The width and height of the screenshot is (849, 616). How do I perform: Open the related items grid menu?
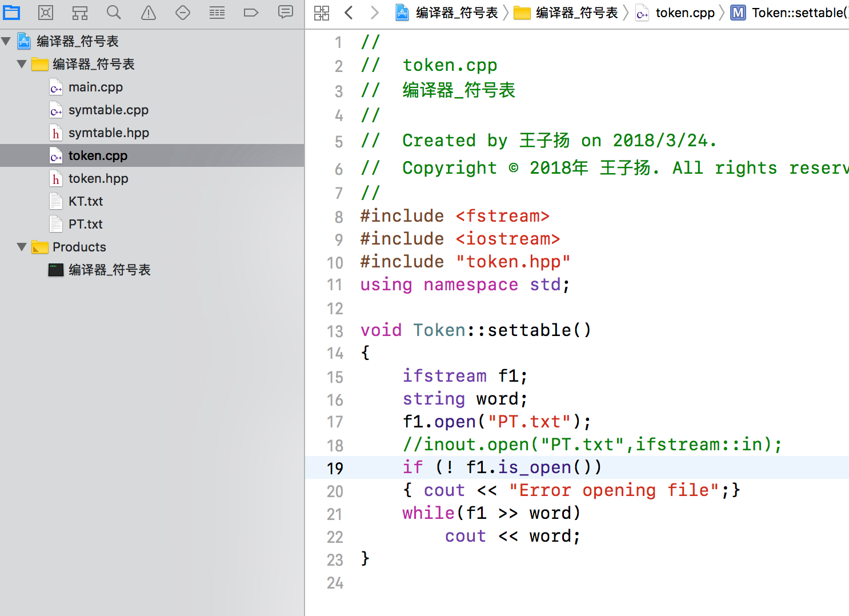(322, 13)
